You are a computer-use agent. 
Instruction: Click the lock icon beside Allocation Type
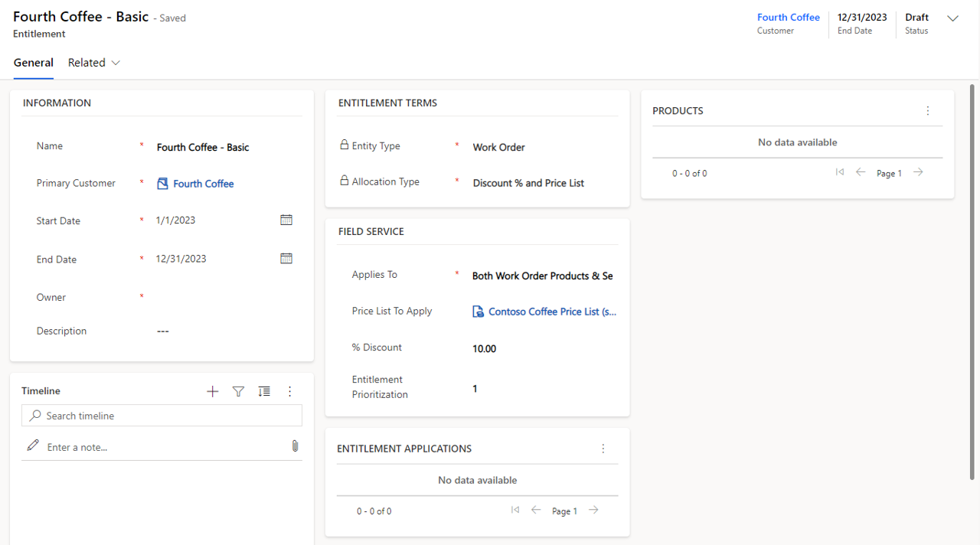pos(345,181)
